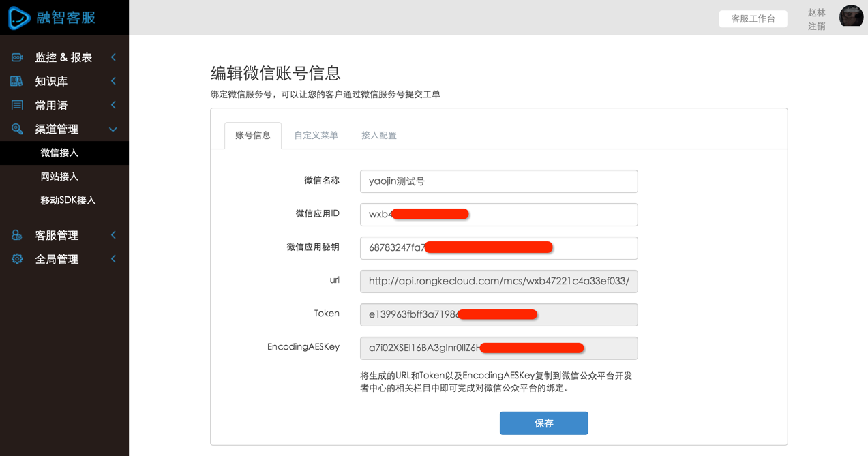Click the 注销 logout link
The width and height of the screenshot is (868, 456).
tap(816, 27)
